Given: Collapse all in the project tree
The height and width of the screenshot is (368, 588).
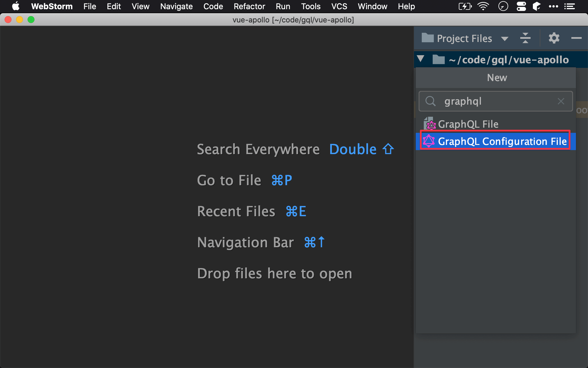Looking at the screenshot, I should [525, 38].
